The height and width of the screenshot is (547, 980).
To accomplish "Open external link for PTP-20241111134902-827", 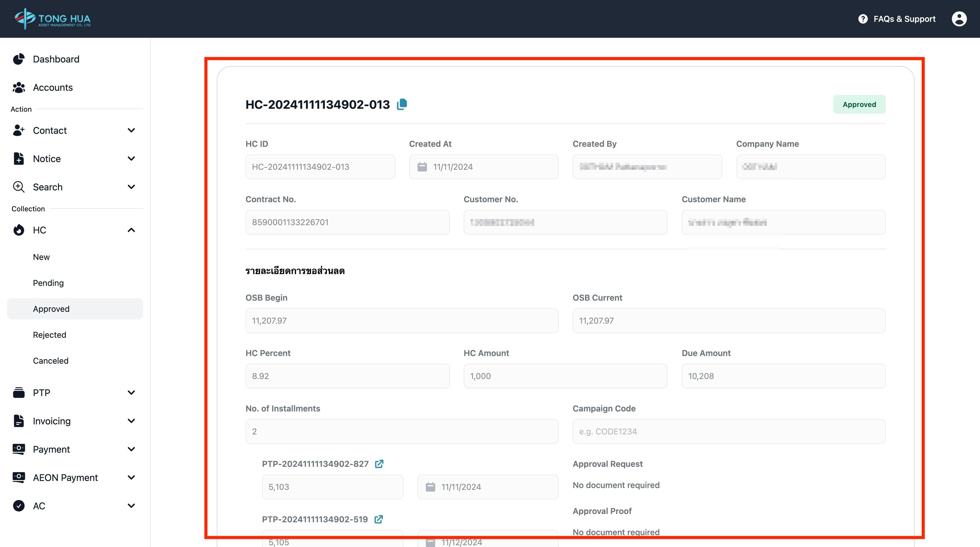I will (x=379, y=464).
